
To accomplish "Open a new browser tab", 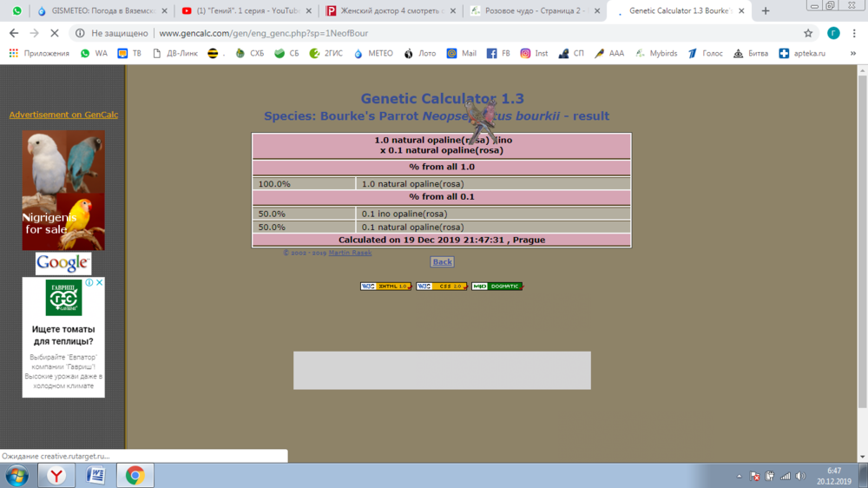I will click(765, 11).
